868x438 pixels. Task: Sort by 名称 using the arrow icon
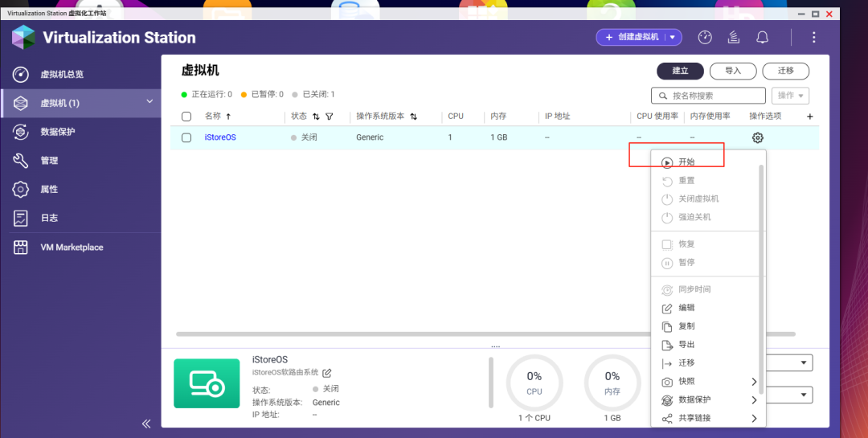228,117
